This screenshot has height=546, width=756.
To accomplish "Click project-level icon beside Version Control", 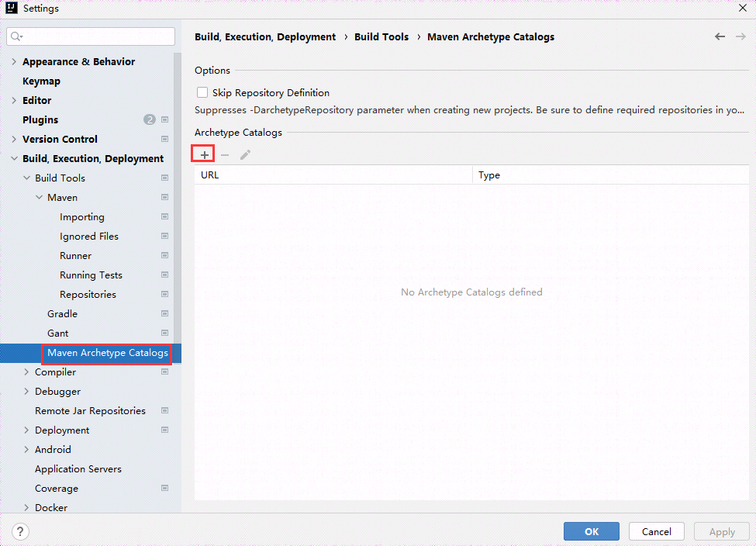I will coord(165,139).
